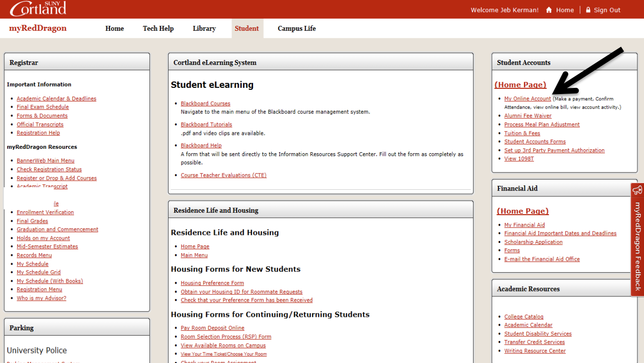Open the Housing Preference Form
The width and height of the screenshot is (644, 363).
coord(212,283)
